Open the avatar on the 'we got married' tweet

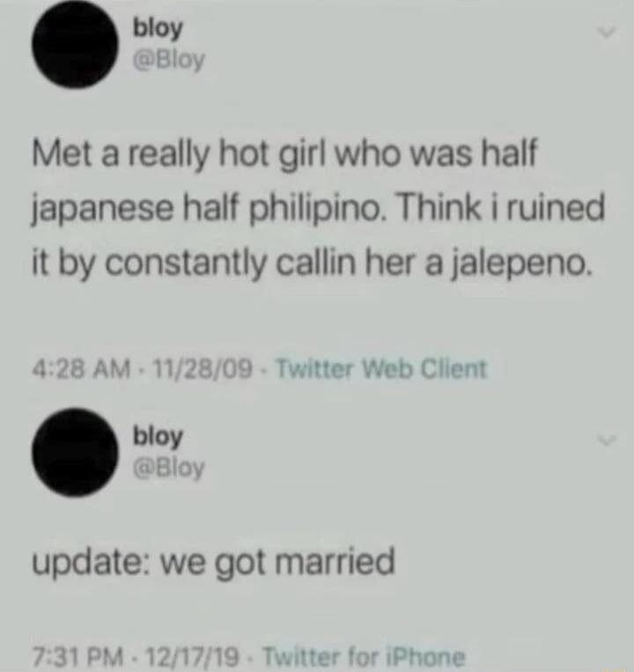tap(75, 453)
